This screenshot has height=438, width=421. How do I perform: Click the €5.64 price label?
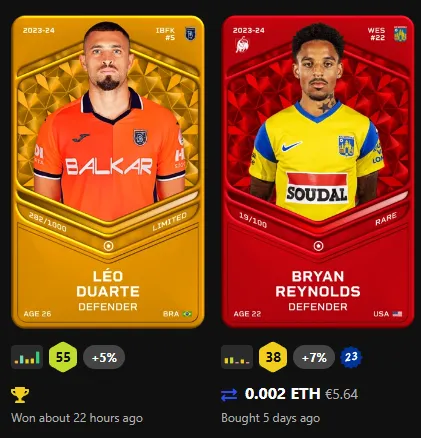(341, 394)
